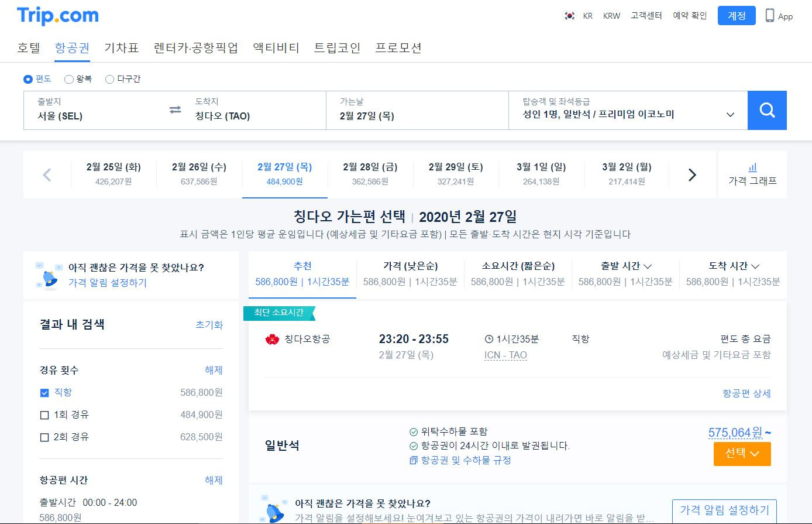Screen dimensions: 812x524
Task: Click the 계정 account button
Action: [737, 16]
